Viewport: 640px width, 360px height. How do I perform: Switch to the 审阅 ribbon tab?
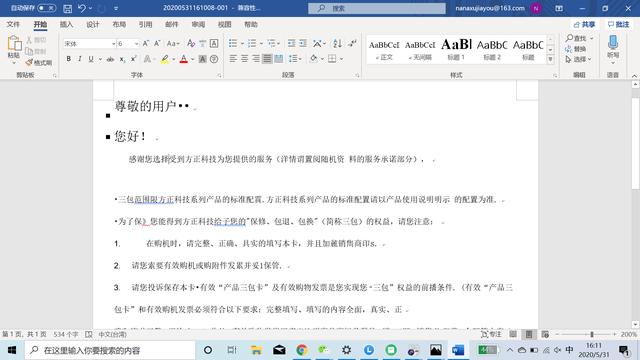(198, 24)
